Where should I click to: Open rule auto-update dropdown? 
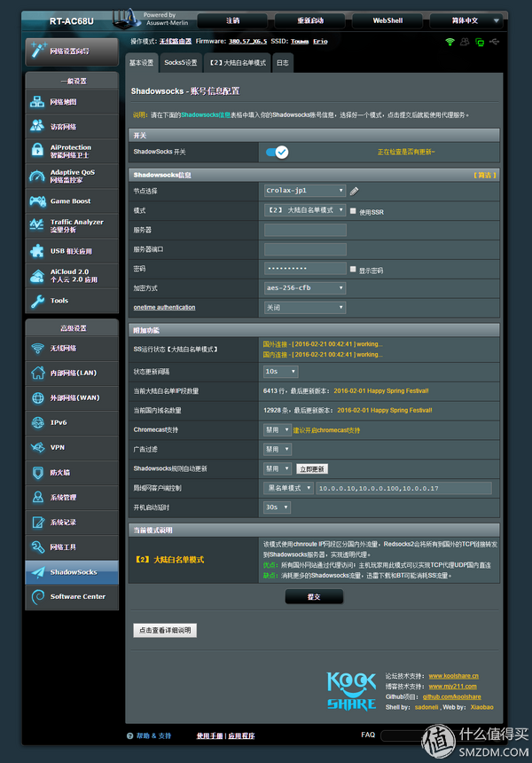[278, 468]
